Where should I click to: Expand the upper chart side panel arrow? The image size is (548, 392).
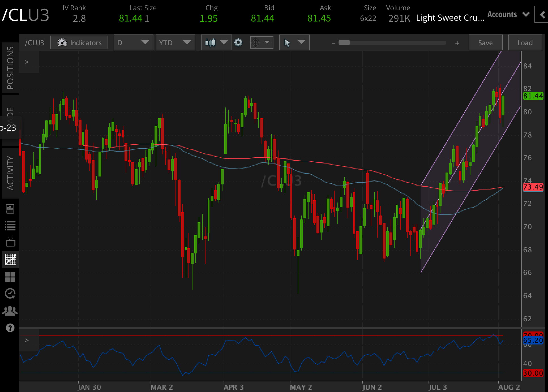27,62
